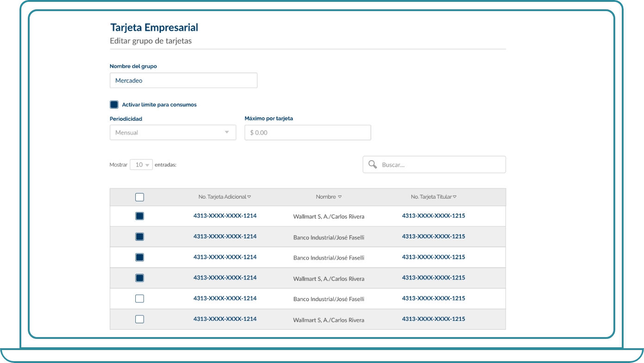This screenshot has height=363, width=644.
Task: Click Tarjeta Adicional number in unchecked Banco Industrial row
Action: pyautogui.click(x=225, y=298)
